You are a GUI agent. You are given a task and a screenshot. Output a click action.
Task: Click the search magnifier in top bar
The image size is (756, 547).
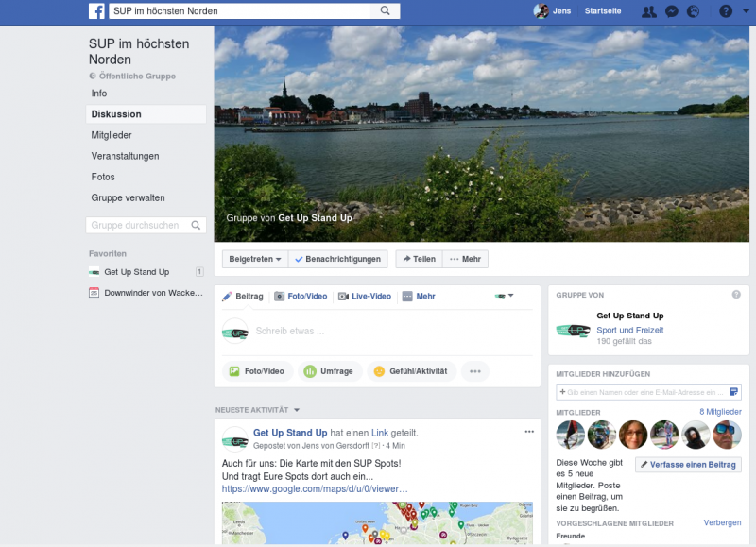point(386,11)
